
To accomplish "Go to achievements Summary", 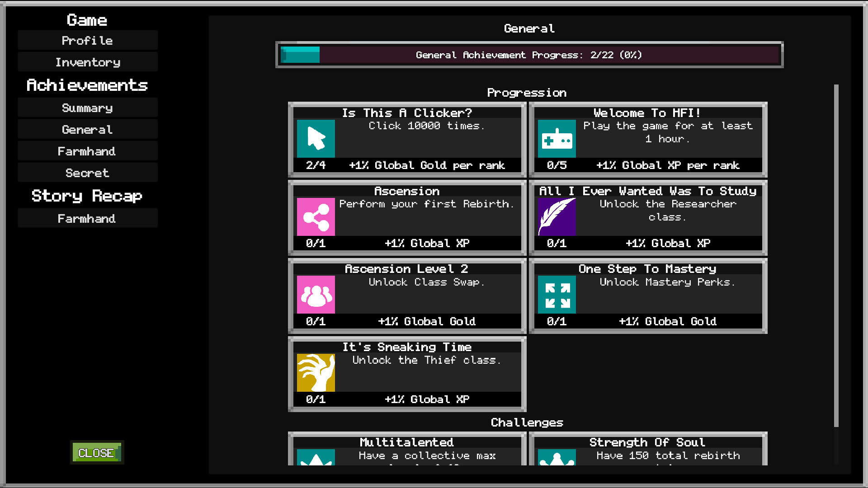I will pyautogui.click(x=87, y=108).
